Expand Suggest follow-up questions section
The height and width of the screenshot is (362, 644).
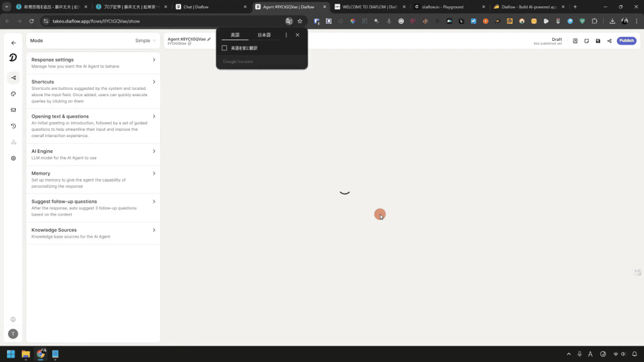pyautogui.click(x=93, y=207)
